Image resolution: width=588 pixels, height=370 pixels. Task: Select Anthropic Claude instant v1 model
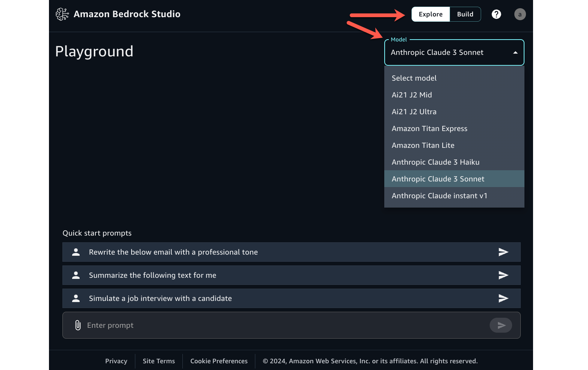[x=454, y=196]
